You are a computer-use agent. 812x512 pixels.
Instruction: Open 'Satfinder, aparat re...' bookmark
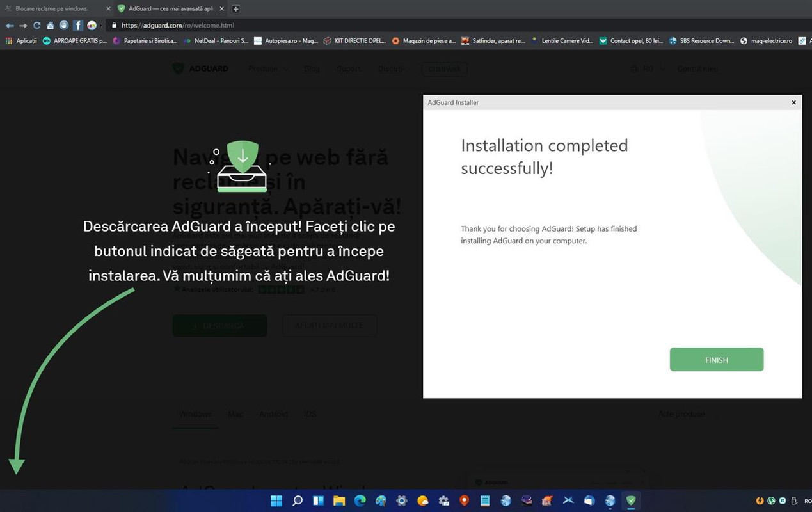pos(493,41)
